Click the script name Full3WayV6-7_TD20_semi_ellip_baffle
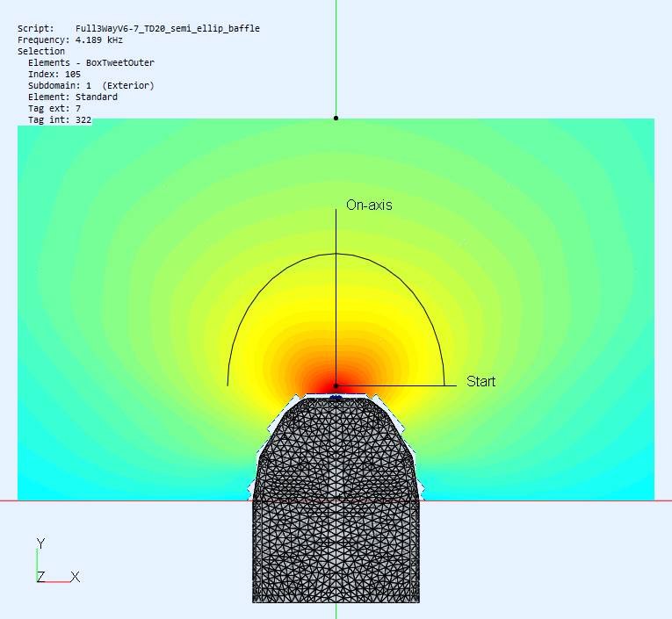This screenshot has width=672, height=619. pyautogui.click(x=168, y=28)
